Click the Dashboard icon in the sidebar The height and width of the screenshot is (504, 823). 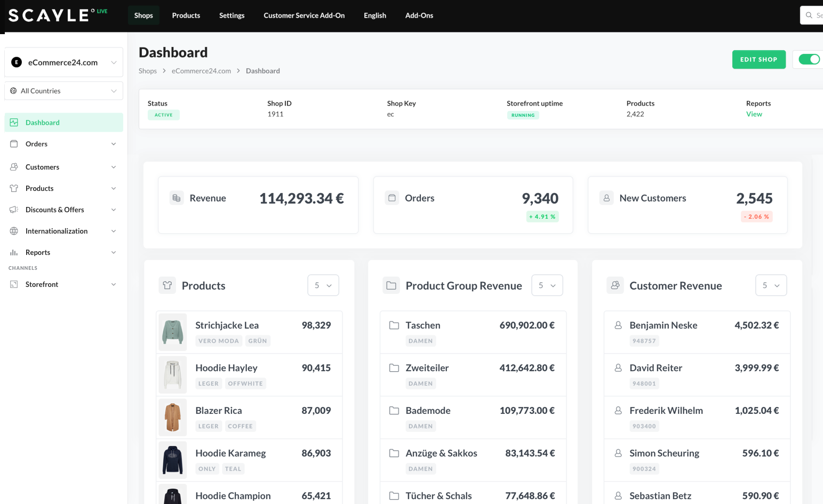[x=14, y=123]
